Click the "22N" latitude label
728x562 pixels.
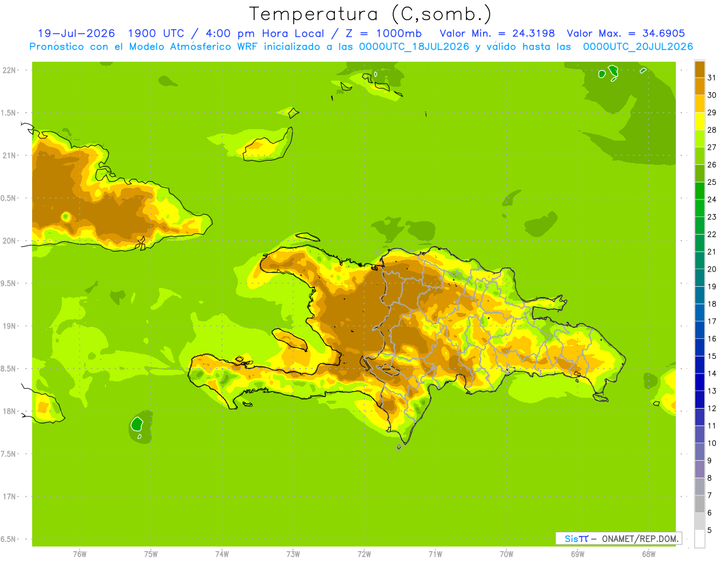coord(9,70)
